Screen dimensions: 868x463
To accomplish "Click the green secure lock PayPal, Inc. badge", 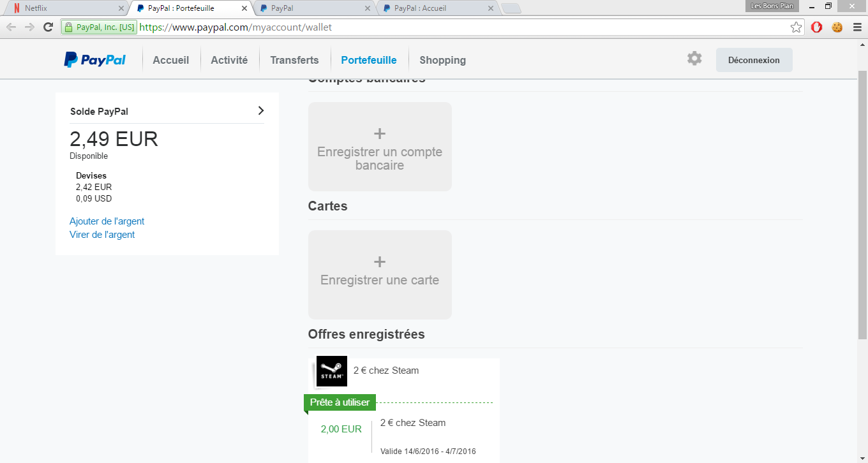I will [x=100, y=27].
